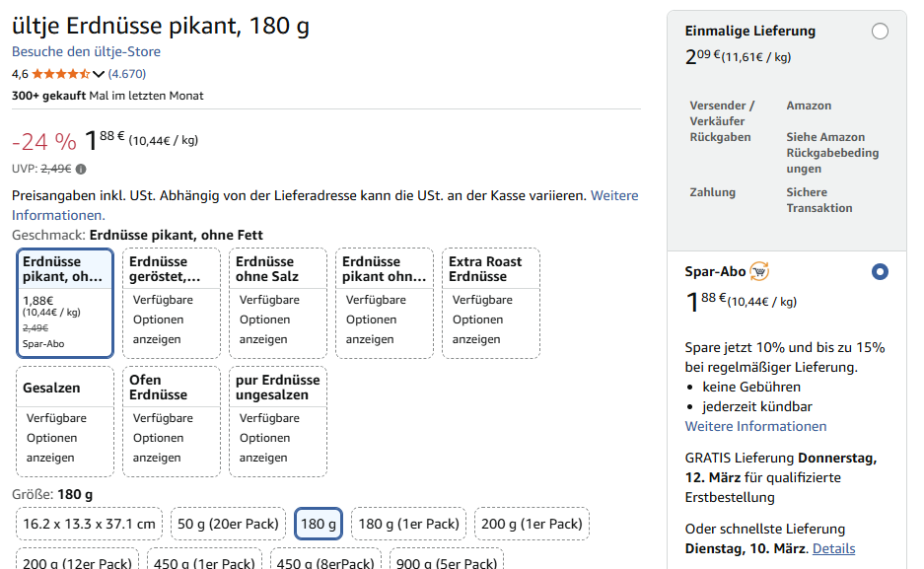924x569 pixels.
Task: Select the Gesalzen flavor option
Action: tap(65, 421)
